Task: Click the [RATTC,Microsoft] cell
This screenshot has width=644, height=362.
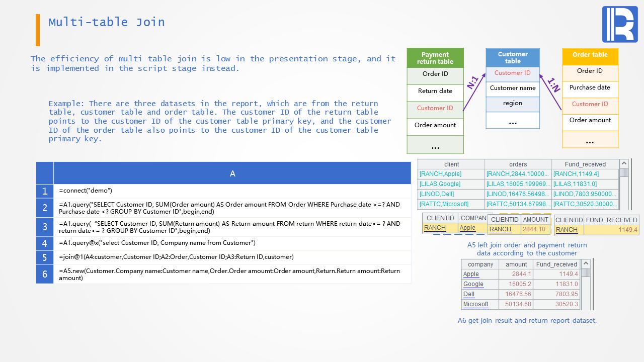Action: [451, 204]
